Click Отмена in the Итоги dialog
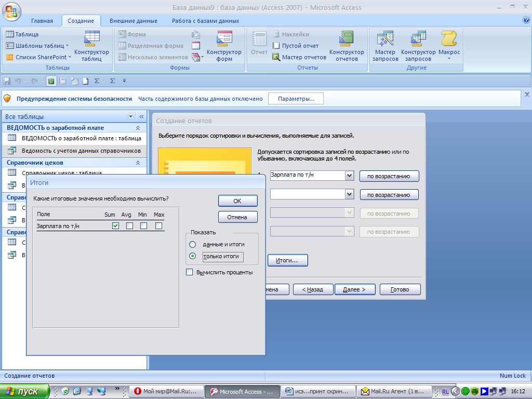 click(x=237, y=217)
